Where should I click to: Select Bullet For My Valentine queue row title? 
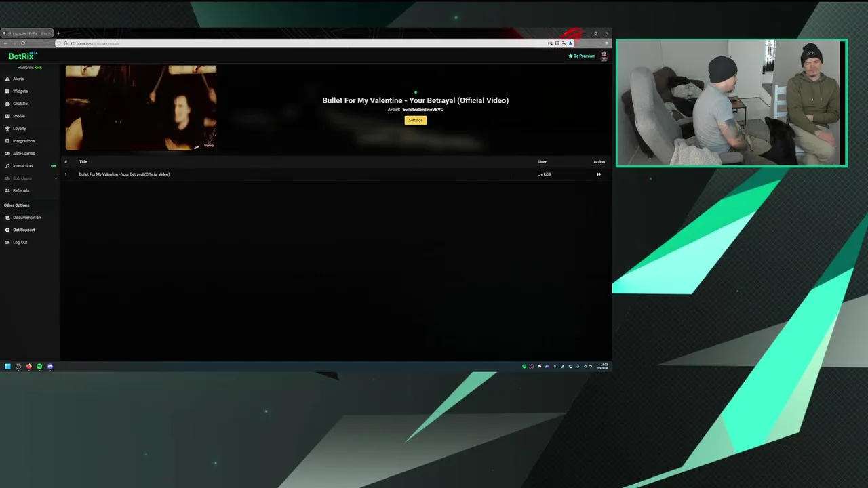(124, 174)
